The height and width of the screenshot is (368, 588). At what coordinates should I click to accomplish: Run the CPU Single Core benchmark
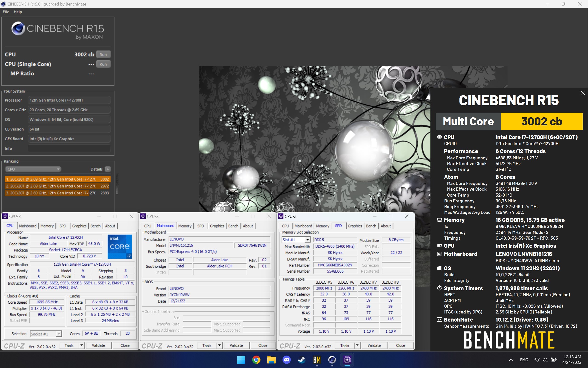pyautogui.click(x=103, y=64)
